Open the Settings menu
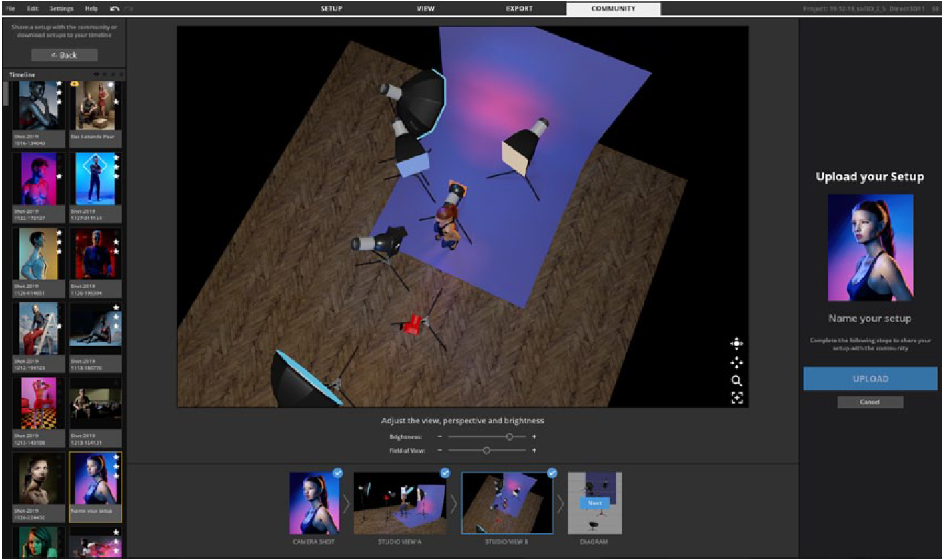 (x=63, y=9)
